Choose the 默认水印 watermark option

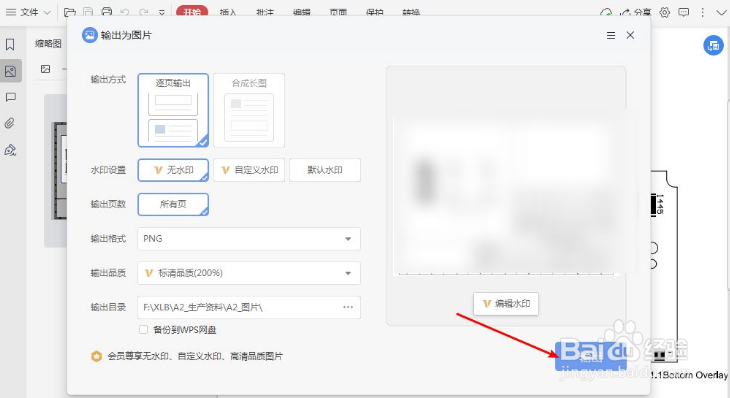(325, 170)
